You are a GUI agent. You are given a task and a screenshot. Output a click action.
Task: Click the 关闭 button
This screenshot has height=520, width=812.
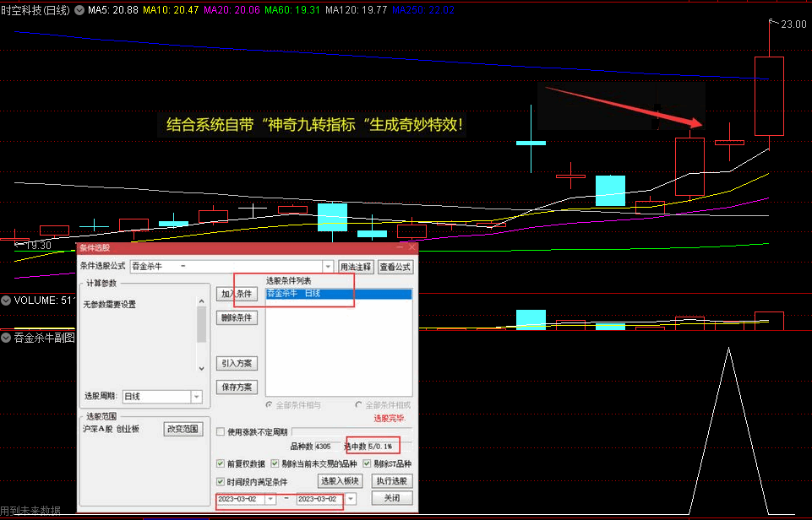click(x=392, y=498)
